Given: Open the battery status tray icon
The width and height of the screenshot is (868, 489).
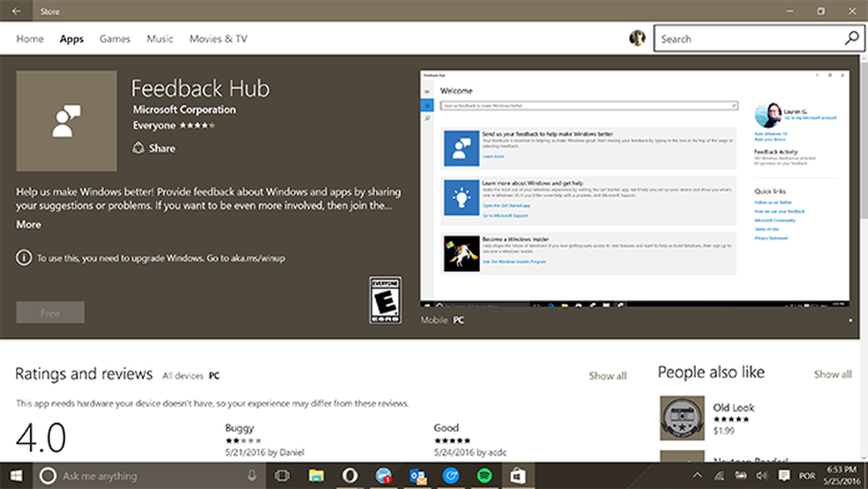Looking at the screenshot, I should pos(740,476).
